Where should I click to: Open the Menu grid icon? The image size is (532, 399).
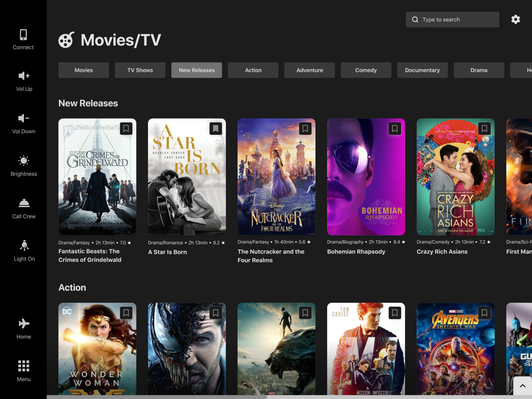click(x=24, y=366)
